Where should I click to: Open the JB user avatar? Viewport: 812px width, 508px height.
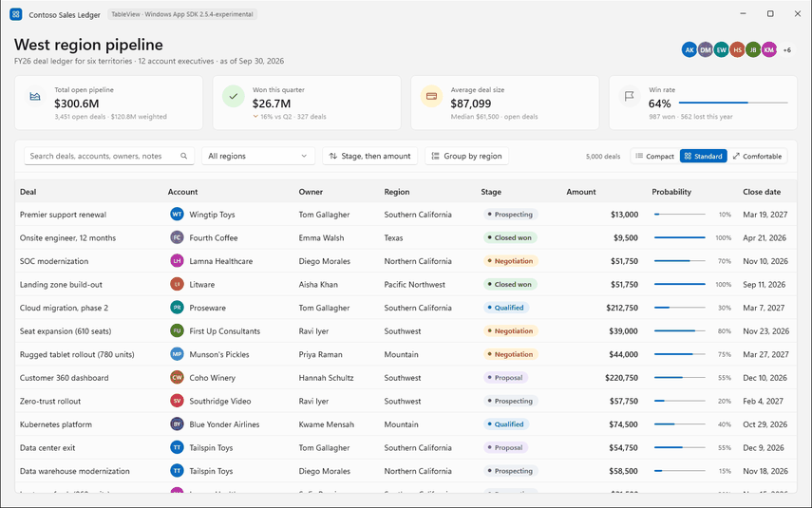[x=753, y=49]
